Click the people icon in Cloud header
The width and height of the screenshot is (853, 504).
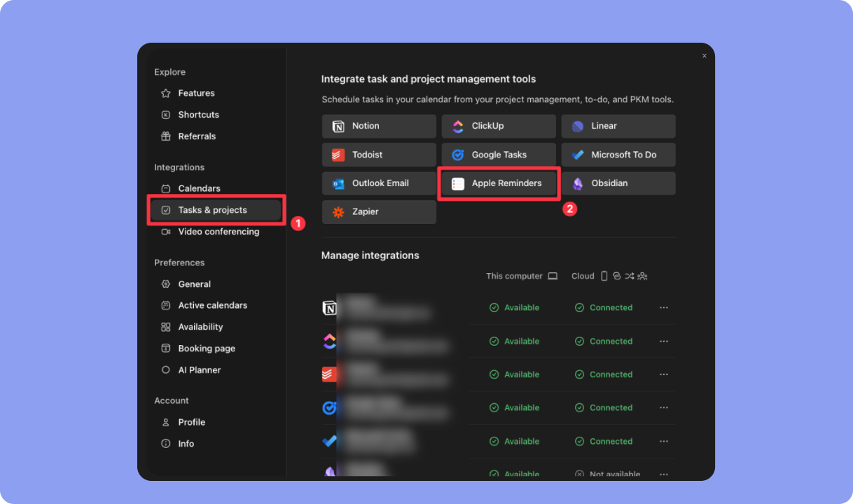642,276
